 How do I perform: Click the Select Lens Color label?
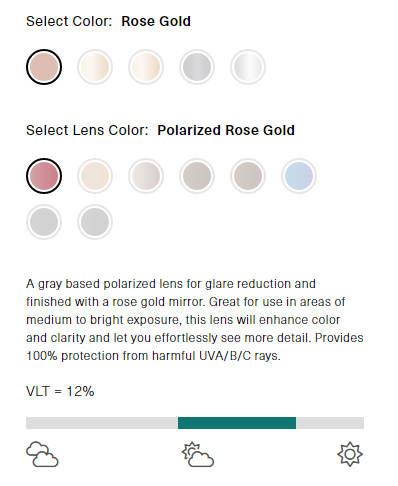click(87, 130)
